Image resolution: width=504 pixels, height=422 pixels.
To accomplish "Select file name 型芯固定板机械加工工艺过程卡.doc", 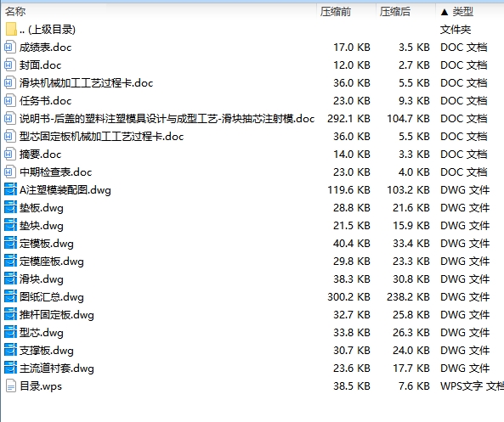I will (x=101, y=137).
